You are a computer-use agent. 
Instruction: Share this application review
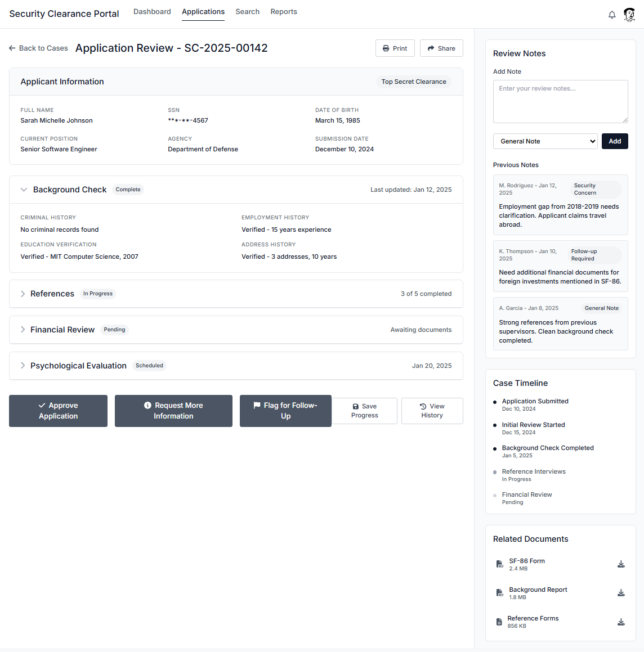coord(441,48)
